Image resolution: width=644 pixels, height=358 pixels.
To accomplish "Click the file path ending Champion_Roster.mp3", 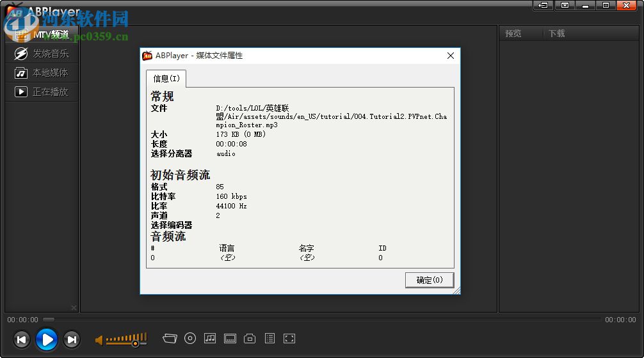I will [x=332, y=116].
